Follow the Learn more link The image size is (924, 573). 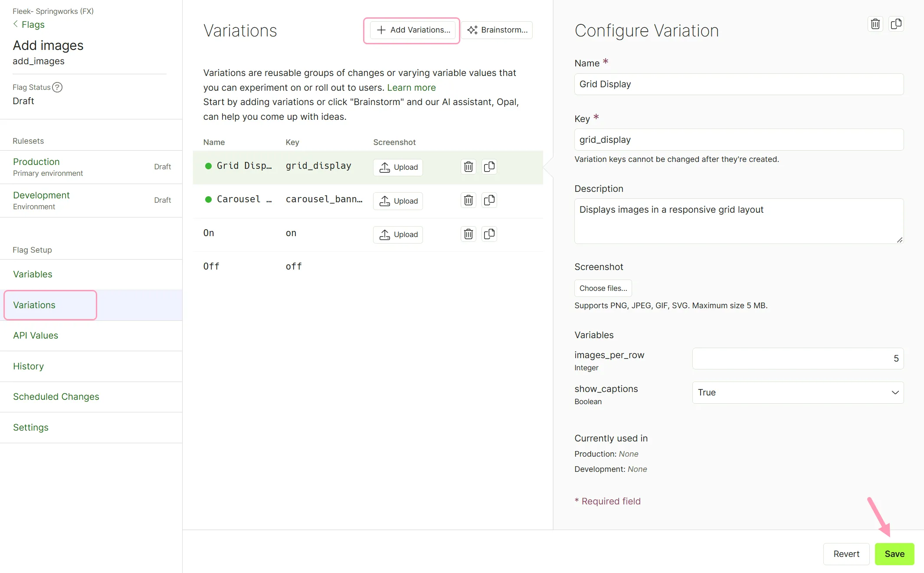[x=411, y=88]
